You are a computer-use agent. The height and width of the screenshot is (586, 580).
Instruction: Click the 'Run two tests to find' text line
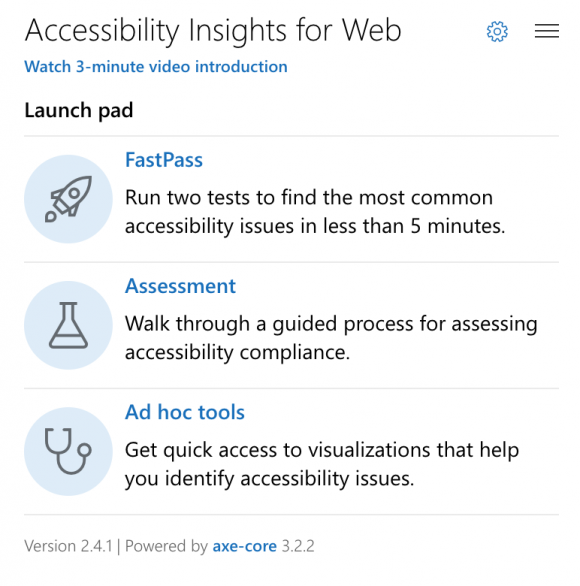pos(309,197)
